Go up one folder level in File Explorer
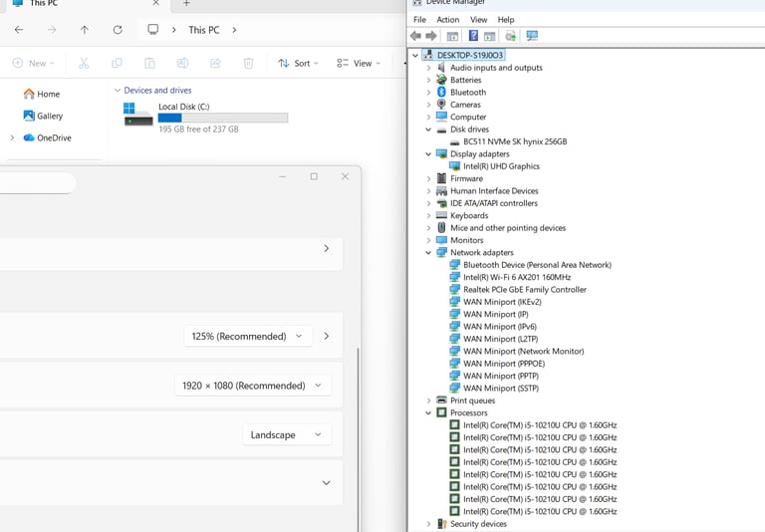This screenshot has height=532, width=765. pyautogui.click(x=85, y=30)
